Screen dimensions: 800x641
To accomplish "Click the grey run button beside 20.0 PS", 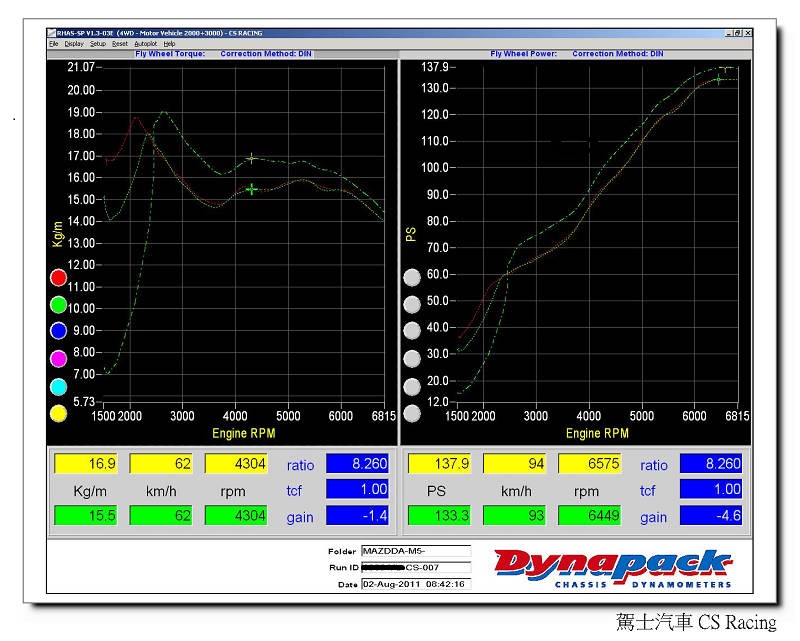I will [x=412, y=386].
